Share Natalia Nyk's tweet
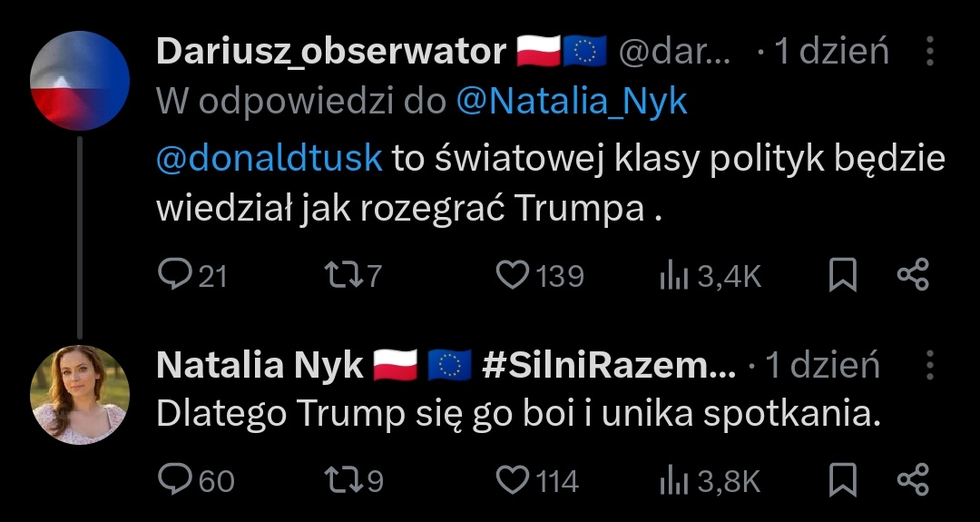 click(913, 480)
